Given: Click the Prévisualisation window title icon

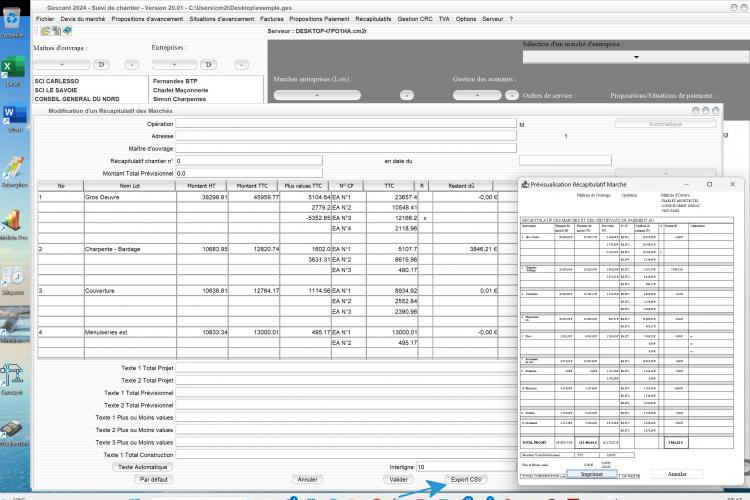Looking at the screenshot, I should tap(525, 184).
